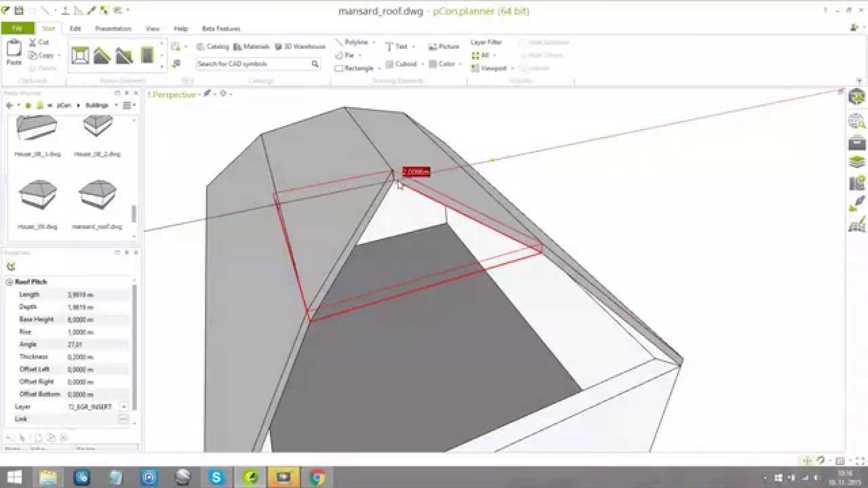868x488 pixels.
Task: Open Chrome from the Windows taskbar
Action: coord(317,477)
